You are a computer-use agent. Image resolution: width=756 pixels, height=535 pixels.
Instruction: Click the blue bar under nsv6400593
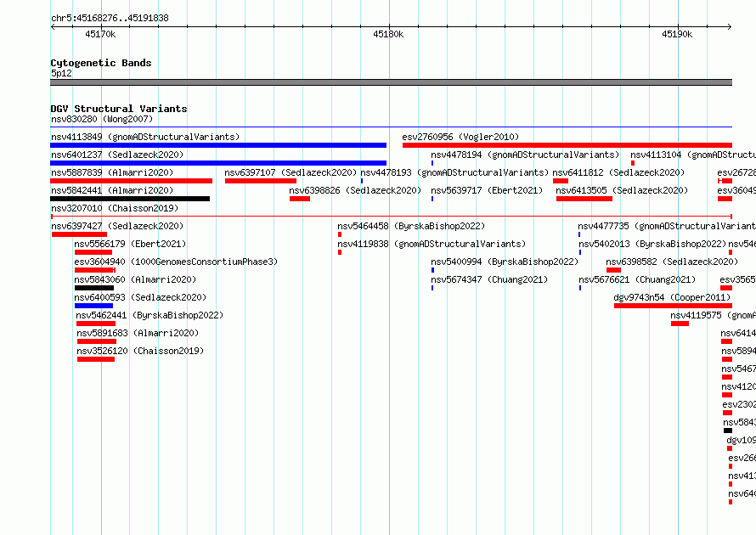[93, 306]
